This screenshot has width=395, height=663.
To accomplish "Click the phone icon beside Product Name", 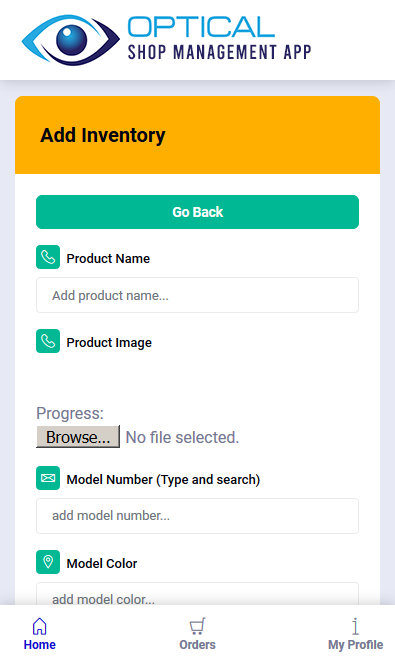I will [48, 257].
